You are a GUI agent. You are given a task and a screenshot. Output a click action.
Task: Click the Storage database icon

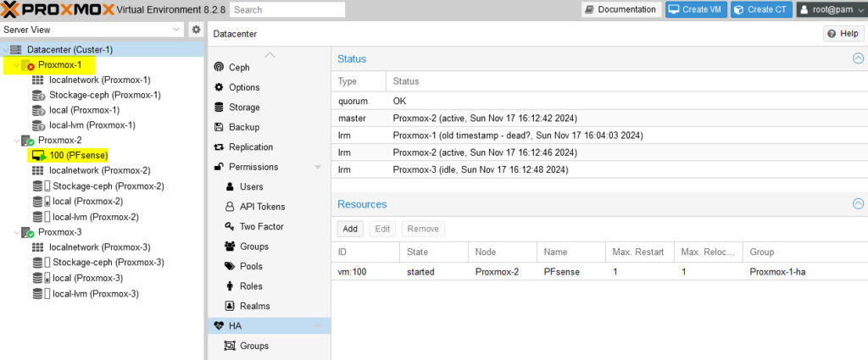coord(219,108)
